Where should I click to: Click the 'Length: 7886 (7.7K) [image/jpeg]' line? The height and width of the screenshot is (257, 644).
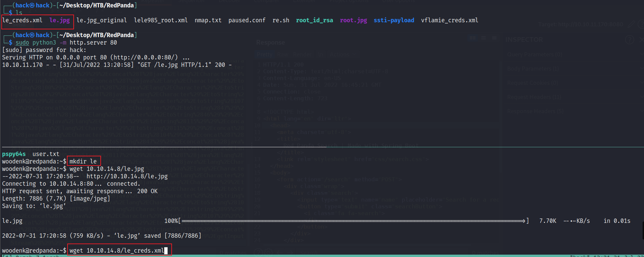click(x=56, y=199)
